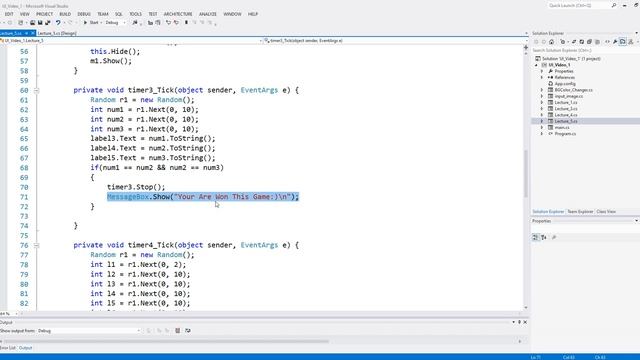Screen dimensions: 640x360
Task: Click the Alphabetical sort icon in Properties
Action: 544,237
